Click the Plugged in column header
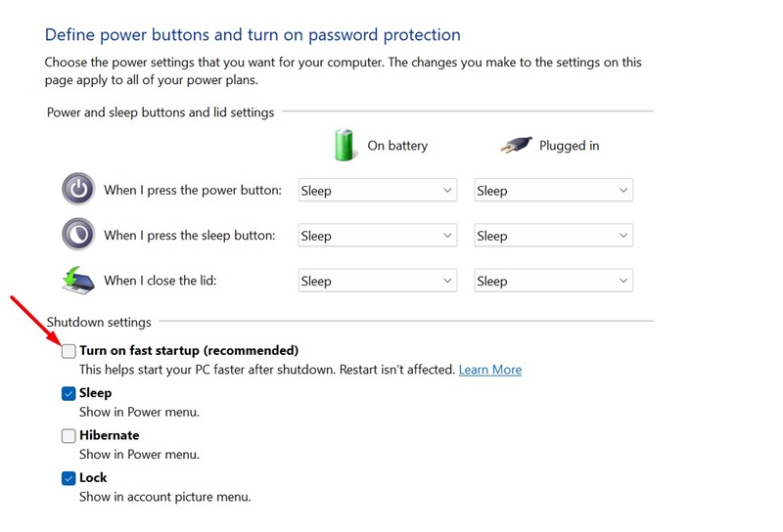Image resolution: width=783 pixels, height=532 pixels. tap(569, 146)
